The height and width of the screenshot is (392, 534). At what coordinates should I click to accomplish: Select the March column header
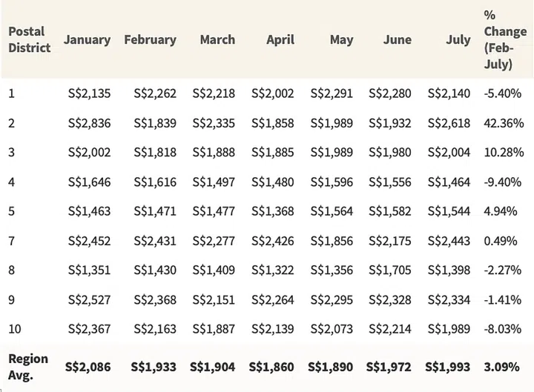217,39
